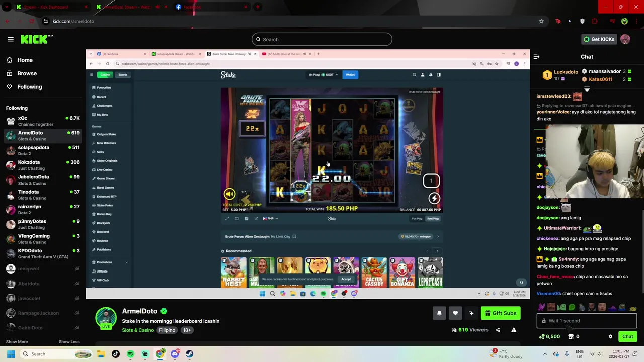Click the ArmelDoto profile avatar
The width and height of the screenshot is (644, 362).
click(106, 317)
